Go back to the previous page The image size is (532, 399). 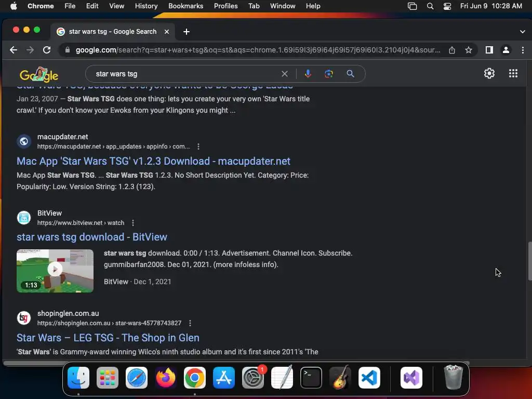coord(14,50)
